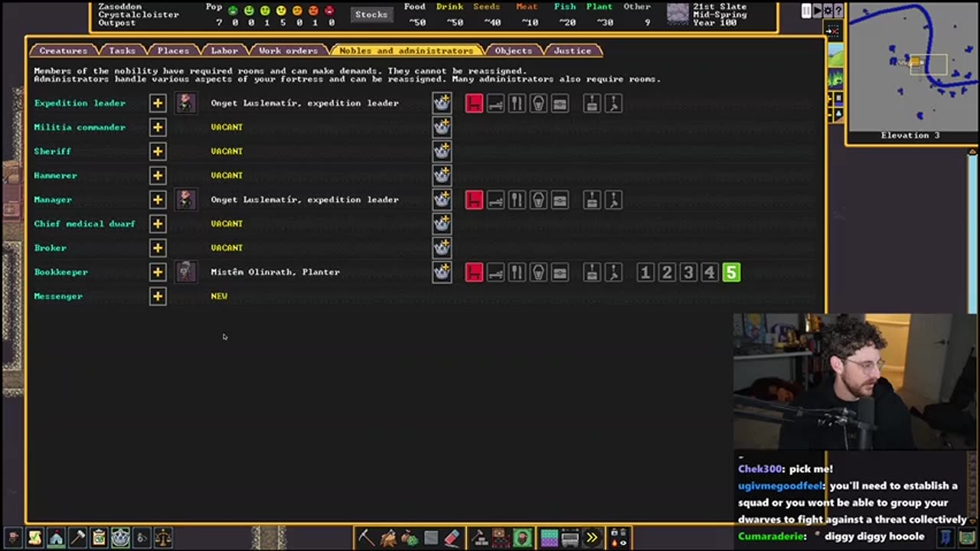Click crown icon for Militia commander
Image resolution: width=980 pixels, height=551 pixels.
tap(442, 127)
